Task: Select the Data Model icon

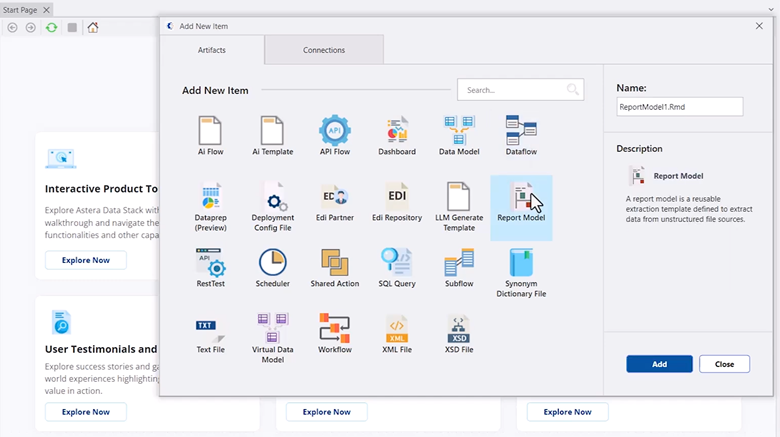Action: [x=459, y=130]
